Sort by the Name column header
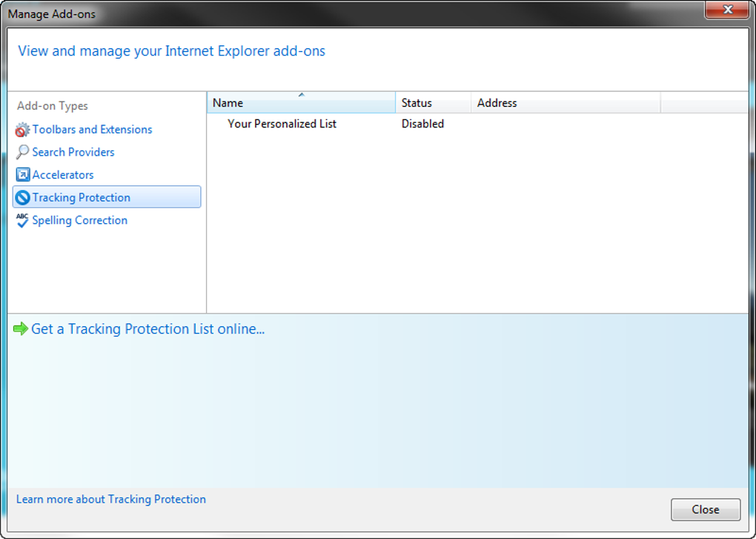The height and width of the screenshot is (539, 756). click(x=301, y=103)
